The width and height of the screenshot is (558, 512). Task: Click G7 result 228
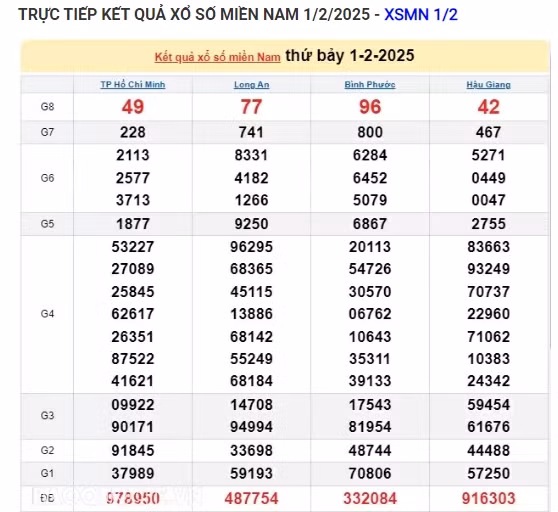click(133, 132)
